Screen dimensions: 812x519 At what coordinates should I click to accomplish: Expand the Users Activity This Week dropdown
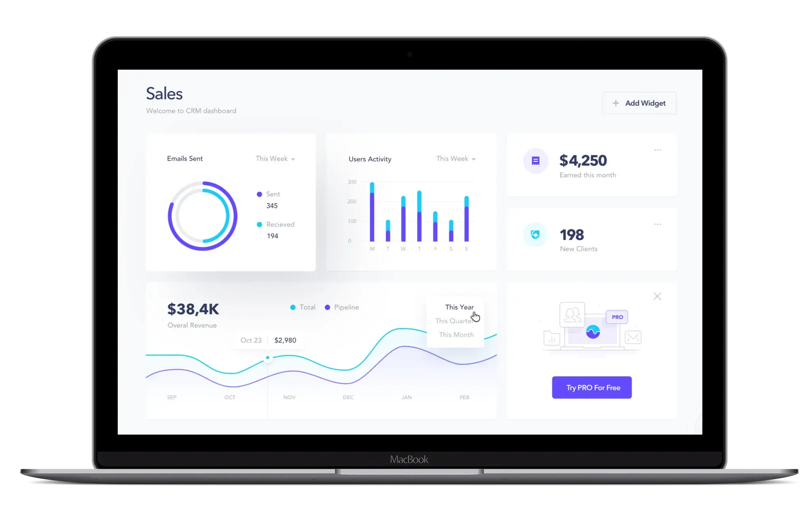tap(456, 158)
